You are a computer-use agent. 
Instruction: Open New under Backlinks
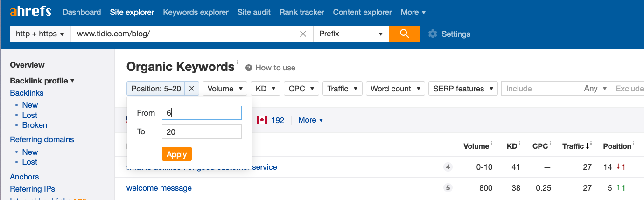coord(30,105)
